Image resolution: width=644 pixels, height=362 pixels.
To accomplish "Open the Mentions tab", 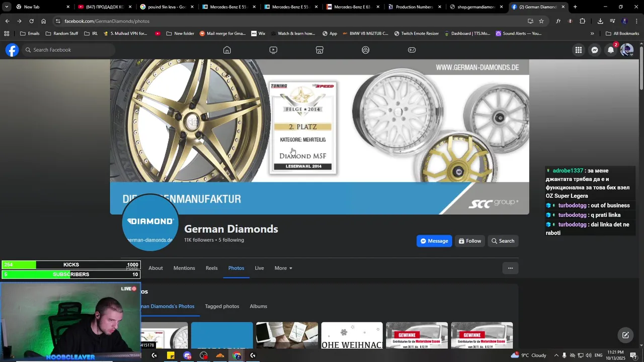I will pos(184,268).
